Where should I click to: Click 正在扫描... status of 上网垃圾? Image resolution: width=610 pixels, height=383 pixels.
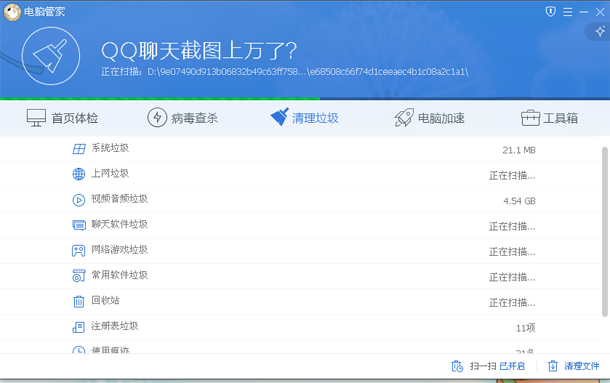(x=512, y=176)
